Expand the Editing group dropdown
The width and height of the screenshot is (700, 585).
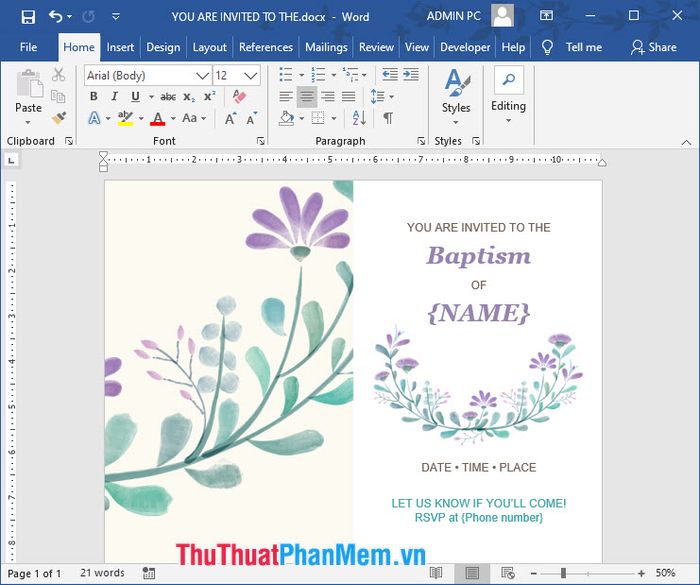[x=508, y=96]
